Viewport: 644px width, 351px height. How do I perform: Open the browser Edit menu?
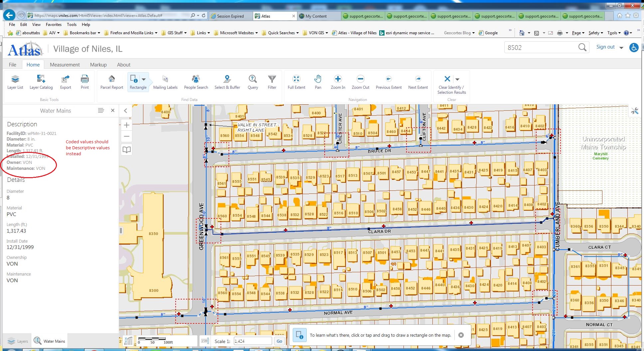click(x=24, y=25)
